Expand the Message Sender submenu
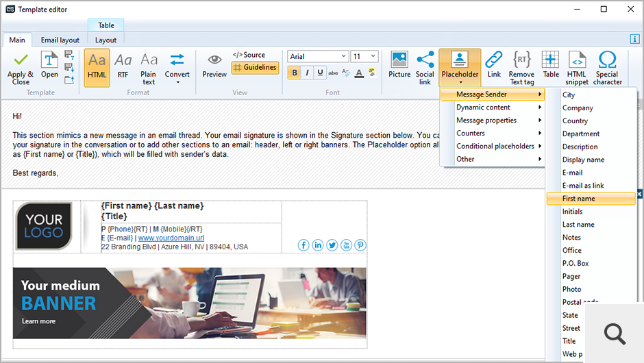The image size is (644, 363). point(493,95)
